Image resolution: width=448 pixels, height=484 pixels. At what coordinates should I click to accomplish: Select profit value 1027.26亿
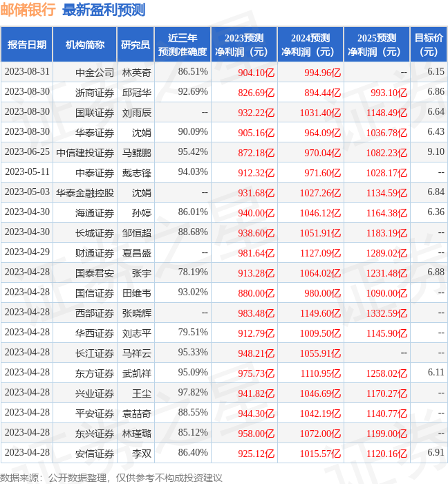(320, 193)
